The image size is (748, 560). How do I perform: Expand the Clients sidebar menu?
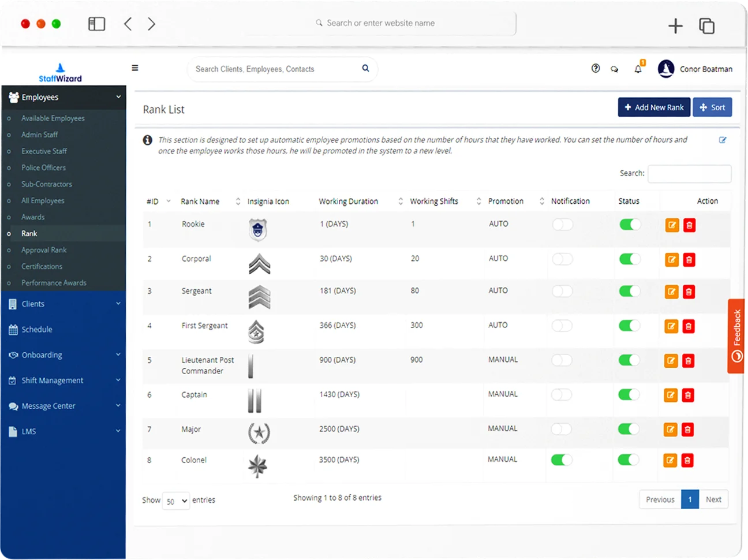coord(63,304)
